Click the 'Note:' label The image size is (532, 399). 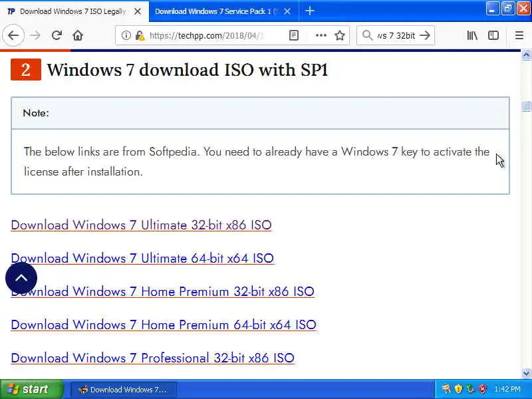click(x=36, y=113)
